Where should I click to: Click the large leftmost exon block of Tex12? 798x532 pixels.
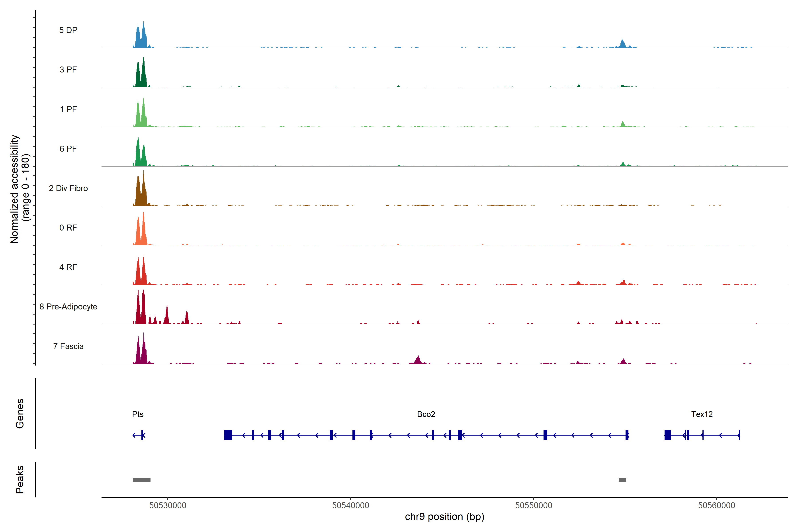coord(667,435)
